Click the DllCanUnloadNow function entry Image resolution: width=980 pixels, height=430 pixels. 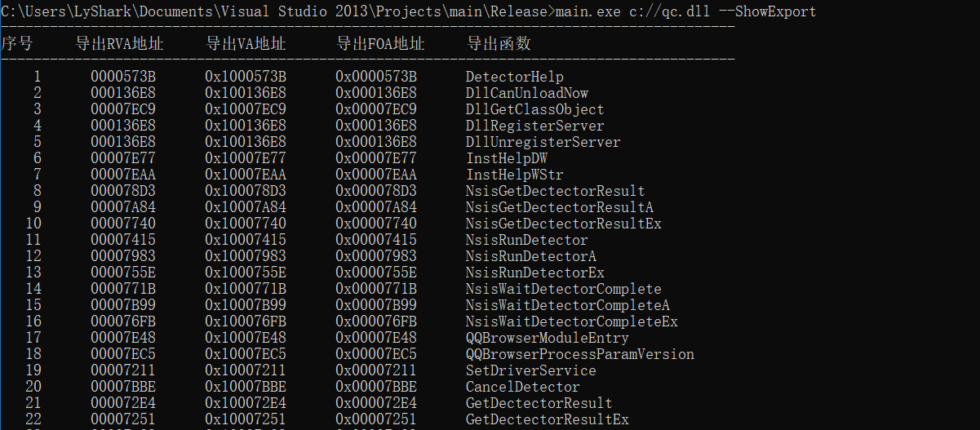[x=526, y=93]
